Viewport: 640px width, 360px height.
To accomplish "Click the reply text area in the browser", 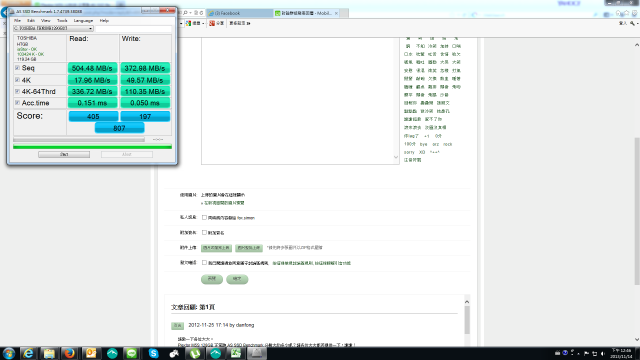I will click(x=300, y=101).
